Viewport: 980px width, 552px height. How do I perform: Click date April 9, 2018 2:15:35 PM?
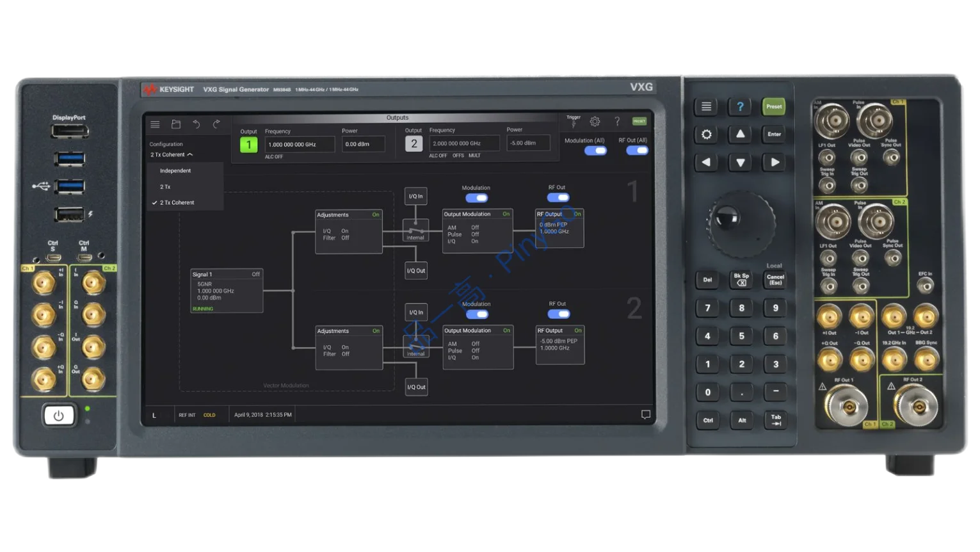coord(262,415)
